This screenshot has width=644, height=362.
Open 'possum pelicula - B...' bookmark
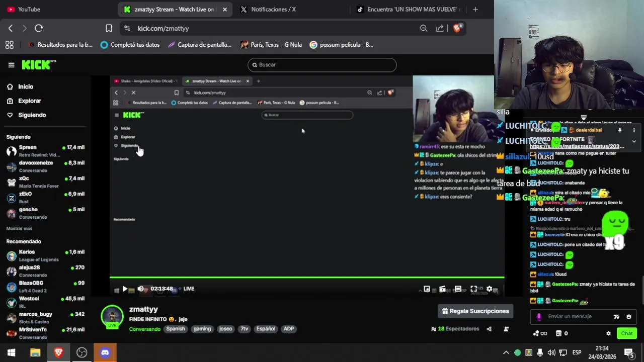[x=342, y=45]
